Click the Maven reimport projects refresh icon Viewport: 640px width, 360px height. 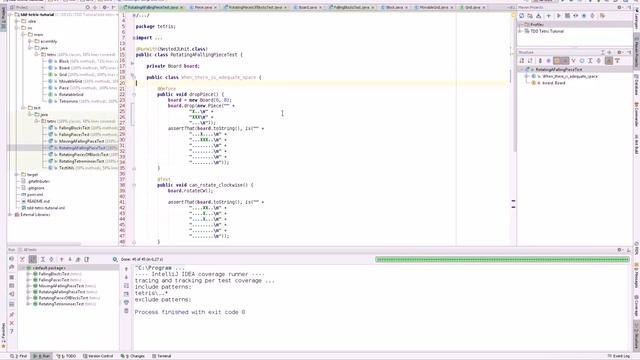click(521, 16)
